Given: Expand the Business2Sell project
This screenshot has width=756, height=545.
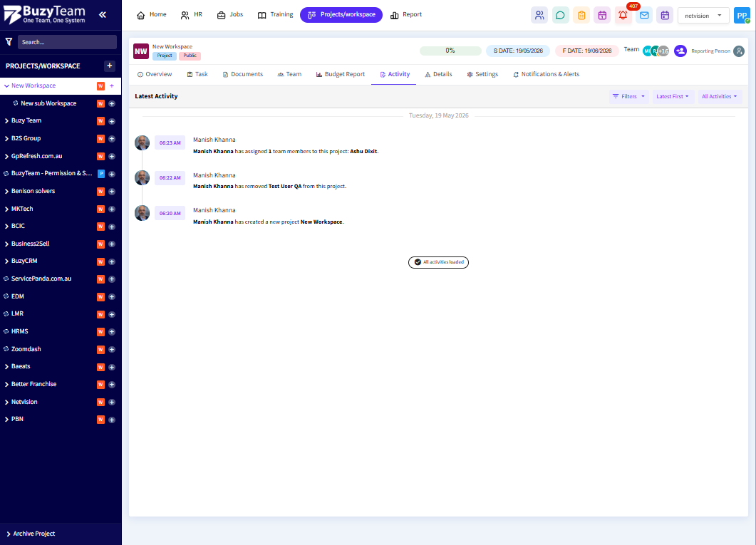Looking at the screenshot, I should tap(6, 244).
